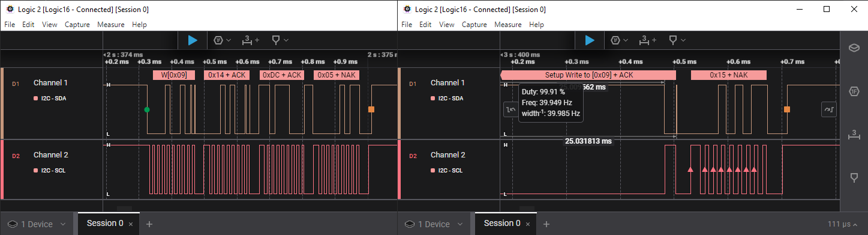
Task: Open the 111 µs zoom dropdown
Action: click(x=844, y=224)
